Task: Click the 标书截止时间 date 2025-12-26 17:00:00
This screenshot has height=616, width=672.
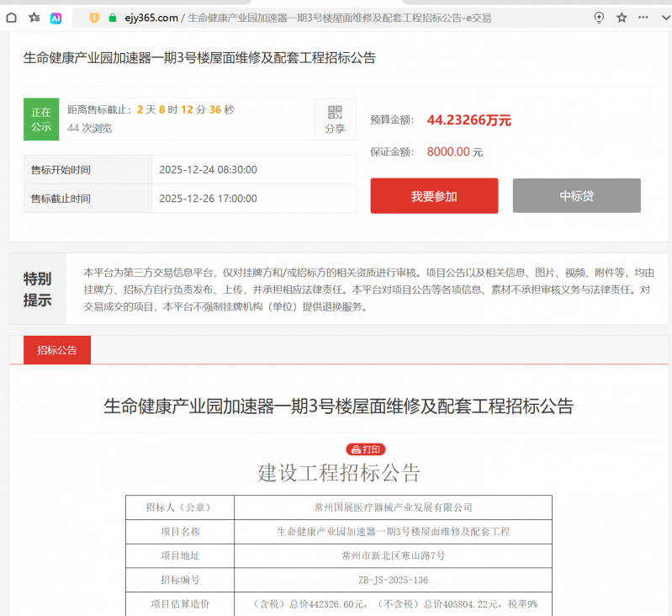Action: [x=208, y=199]
